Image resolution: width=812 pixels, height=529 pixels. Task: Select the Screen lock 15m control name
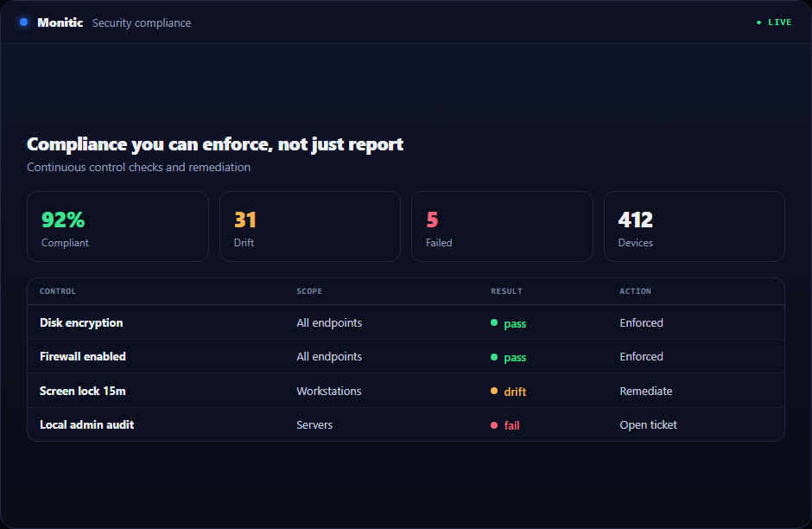point(83,392)
